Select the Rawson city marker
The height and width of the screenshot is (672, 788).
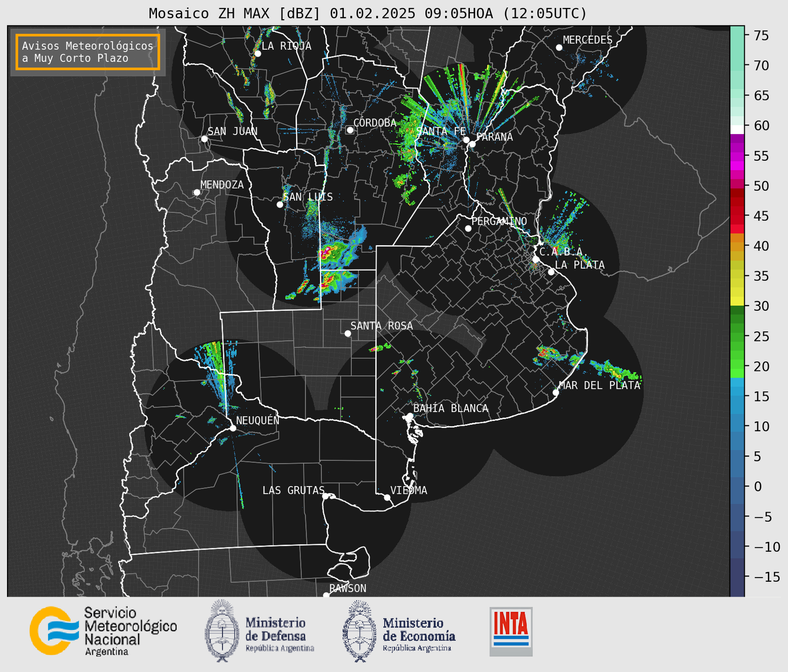tap(326, 595)
